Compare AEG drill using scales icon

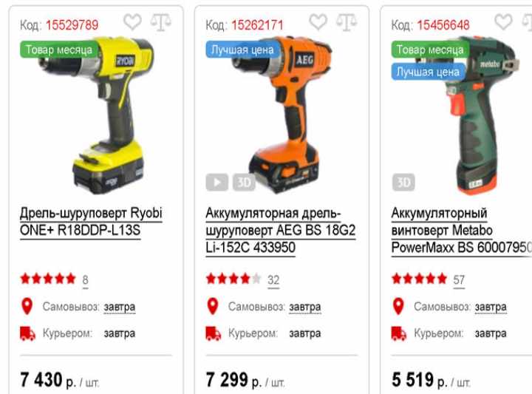tap(347, 22)
